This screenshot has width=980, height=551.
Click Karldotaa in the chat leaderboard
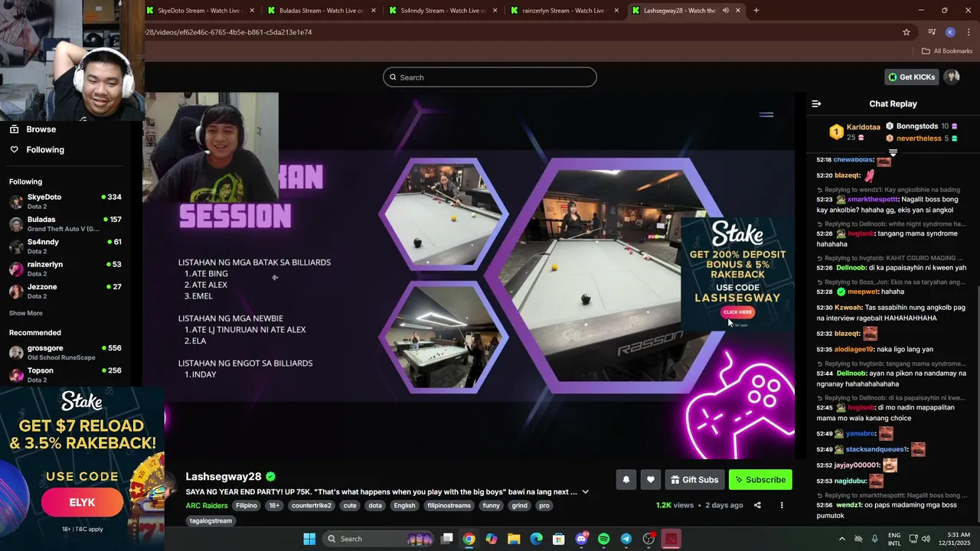[x=864, y=127]
